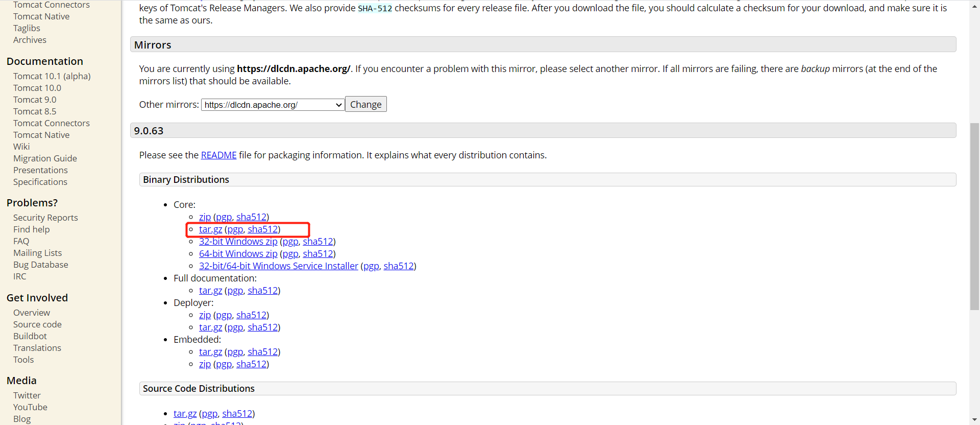Download the 32-bit Windows zip
Viewport: 980px width, 425px height.
[x=238, y=242]
